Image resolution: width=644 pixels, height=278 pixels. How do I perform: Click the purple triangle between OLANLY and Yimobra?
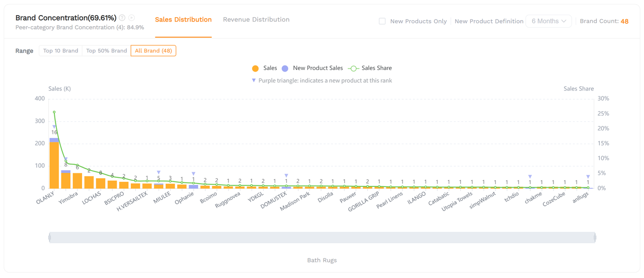66,159
